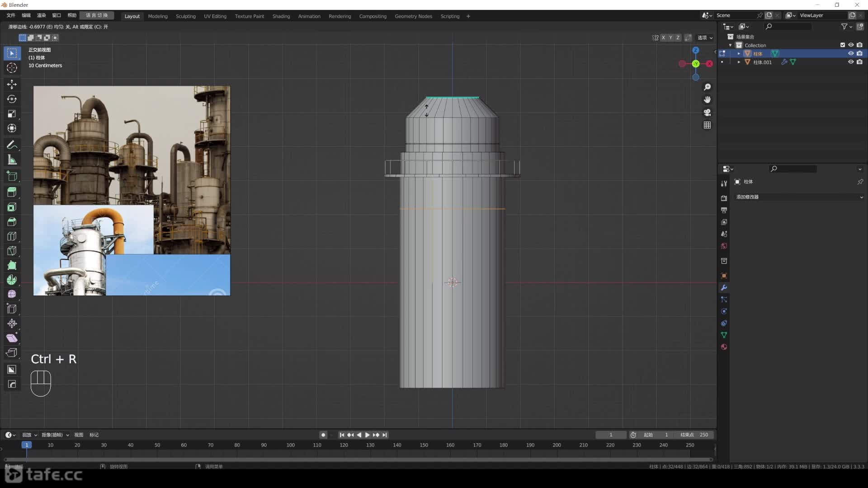This screenshot has height=488, width=868.
Task: Select the Inset Faces tool
Action: (12, 207)
